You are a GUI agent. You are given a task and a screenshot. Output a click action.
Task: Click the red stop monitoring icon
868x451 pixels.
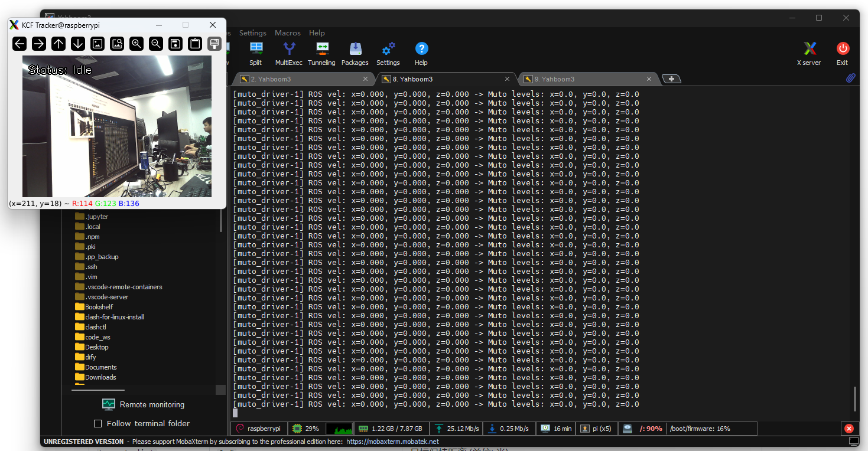(x=849, y=429)
